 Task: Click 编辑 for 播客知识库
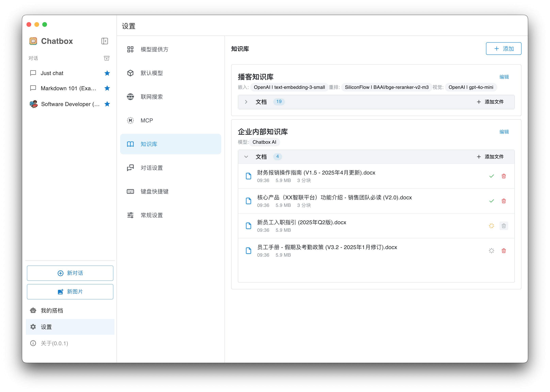pyautogui.click(x=504, y=77)
